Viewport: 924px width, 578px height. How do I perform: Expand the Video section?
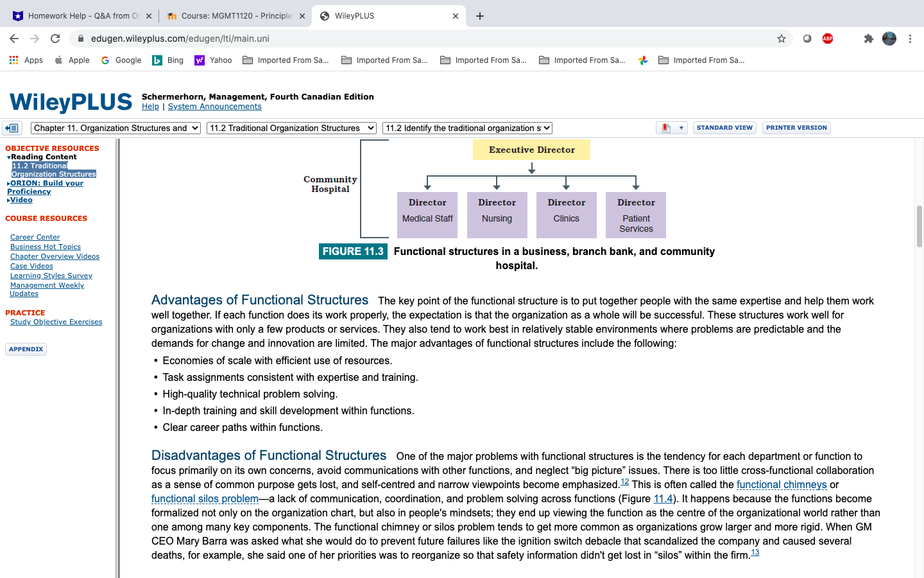click(20, 200)
